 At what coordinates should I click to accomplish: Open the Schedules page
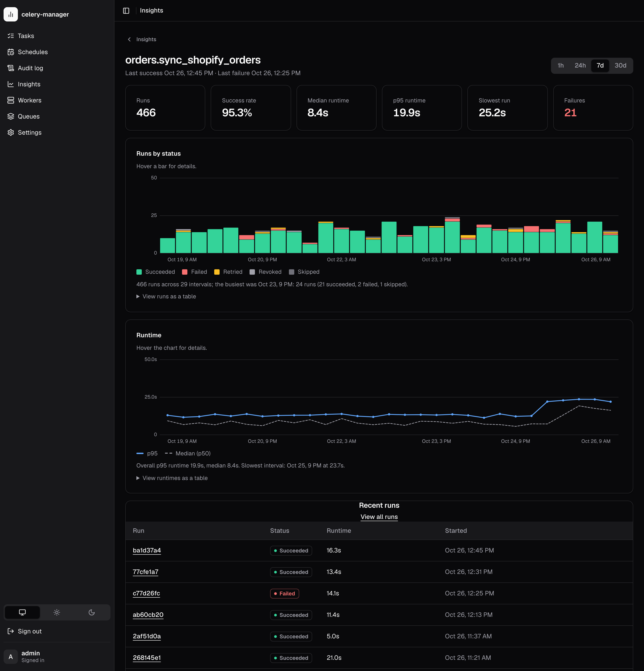57,52
